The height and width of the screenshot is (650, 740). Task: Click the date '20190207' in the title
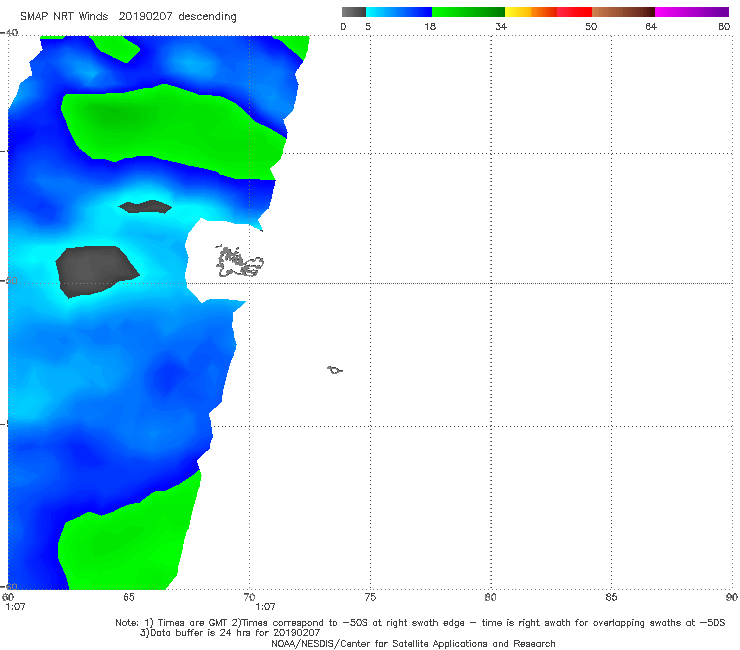(145, 17)
